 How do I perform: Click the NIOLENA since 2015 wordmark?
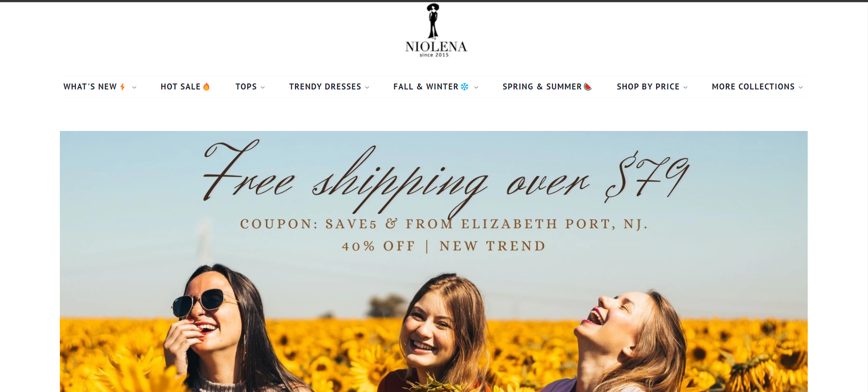[x=436, y=49]
